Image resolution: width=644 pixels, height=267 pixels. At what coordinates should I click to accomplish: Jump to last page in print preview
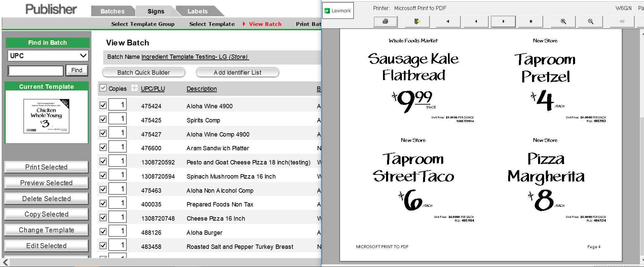(531, 22)
